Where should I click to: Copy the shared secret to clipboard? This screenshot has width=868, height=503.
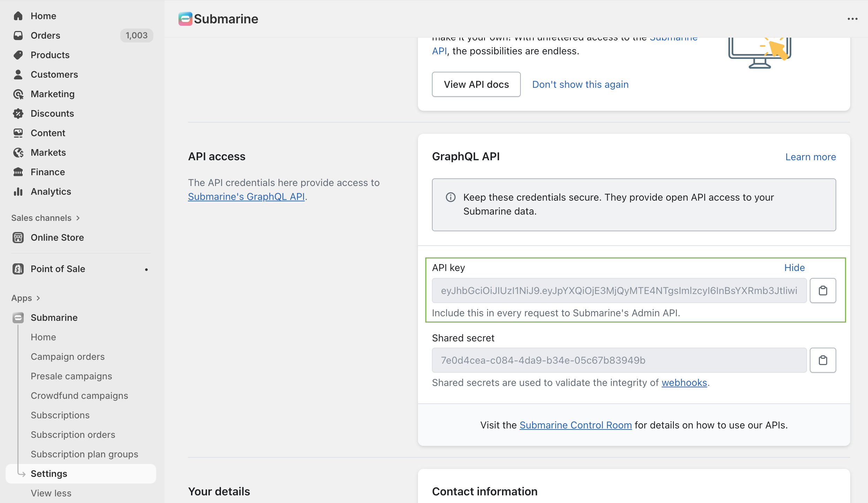(823, 360)
